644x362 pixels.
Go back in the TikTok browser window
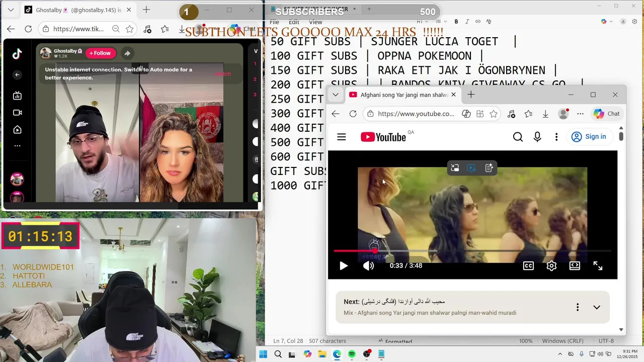coord(11,29)
